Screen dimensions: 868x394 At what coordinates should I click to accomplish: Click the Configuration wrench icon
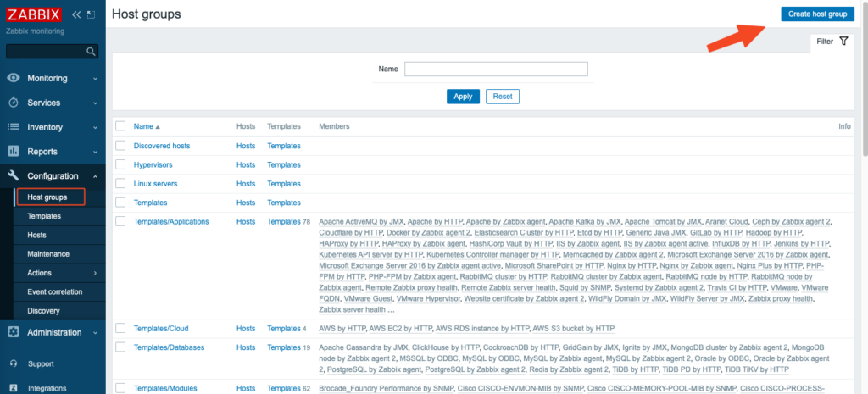click(x=14, y=175)
